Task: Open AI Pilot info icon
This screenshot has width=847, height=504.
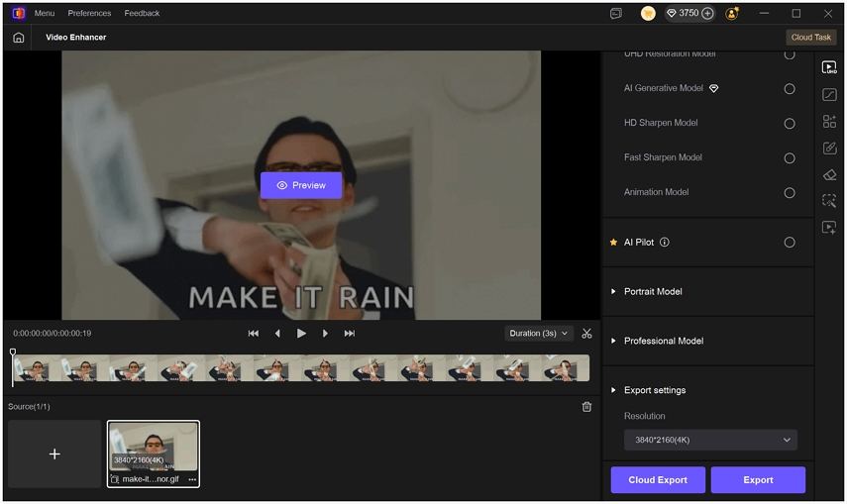Action: [x=665, y=242]
